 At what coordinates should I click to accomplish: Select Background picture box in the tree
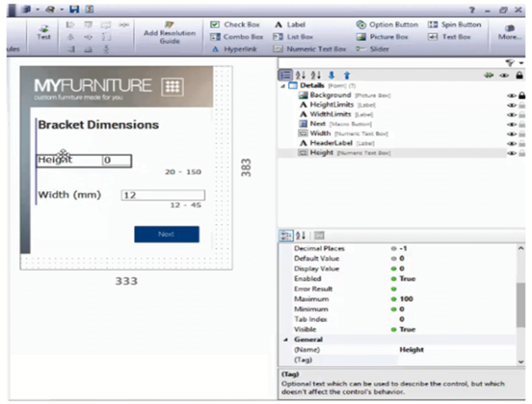coord(344,95)
